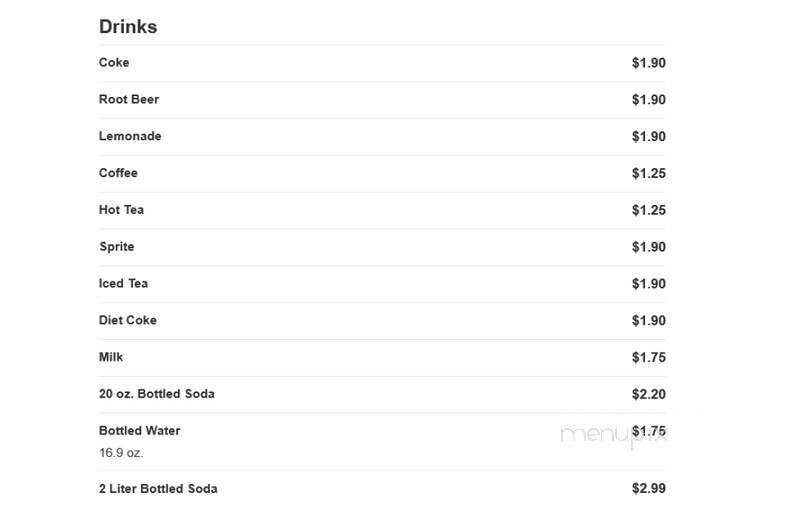Image resolution: width=793 pixels, height=517 pixels.
Task: Click the Drinks section heading
Action: (128, 27)
